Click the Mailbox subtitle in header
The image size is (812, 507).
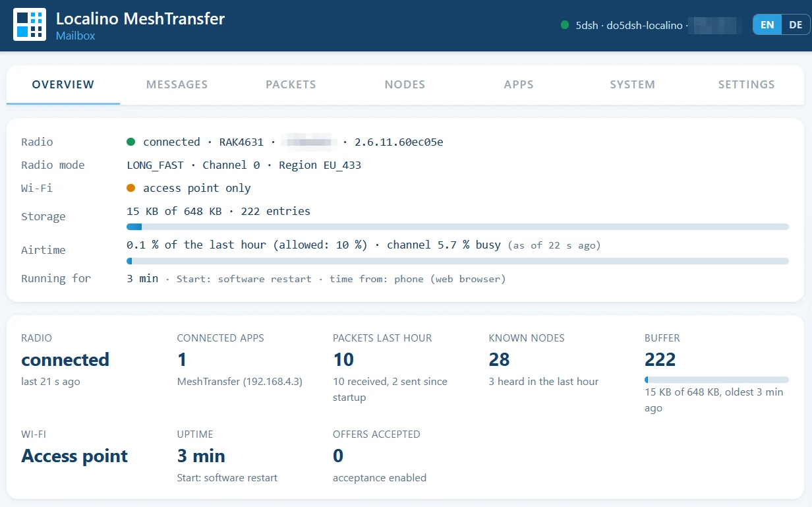pyautogui.click(x=75, y=36)
